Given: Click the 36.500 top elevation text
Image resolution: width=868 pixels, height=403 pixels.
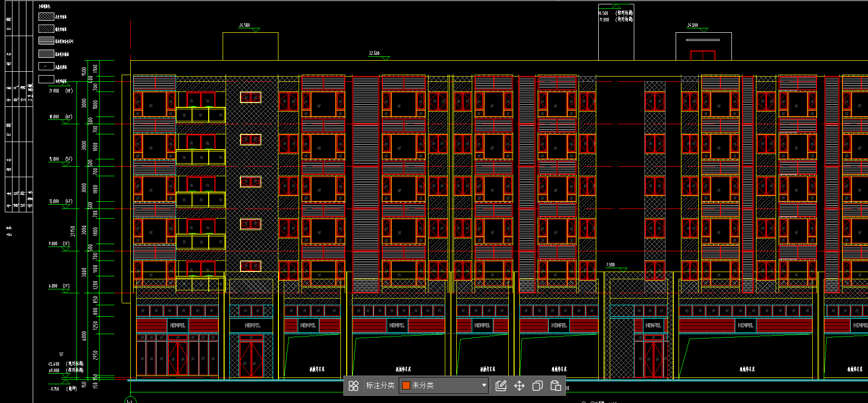Looking at the screenshot, I should (603, 13).
